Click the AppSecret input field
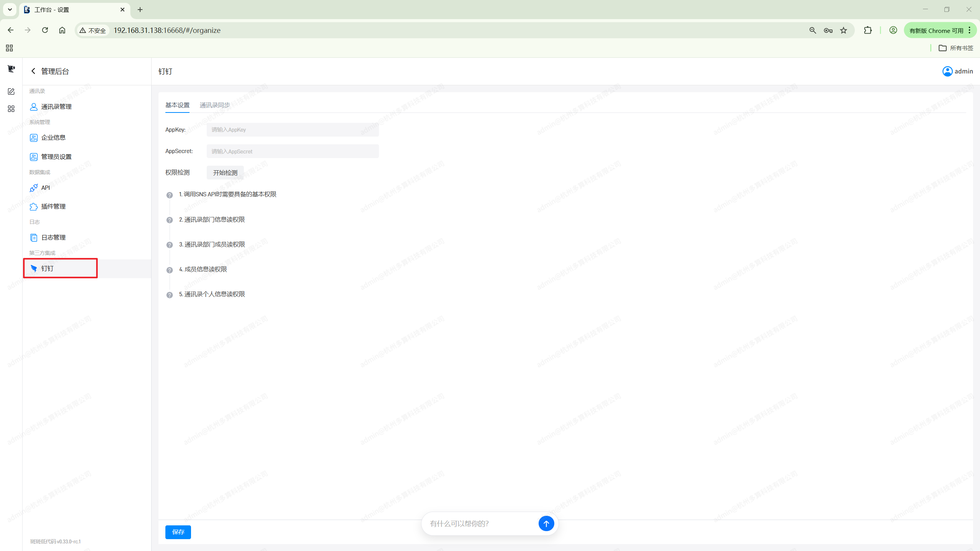 pyautogui.click(x=292, y=151)
